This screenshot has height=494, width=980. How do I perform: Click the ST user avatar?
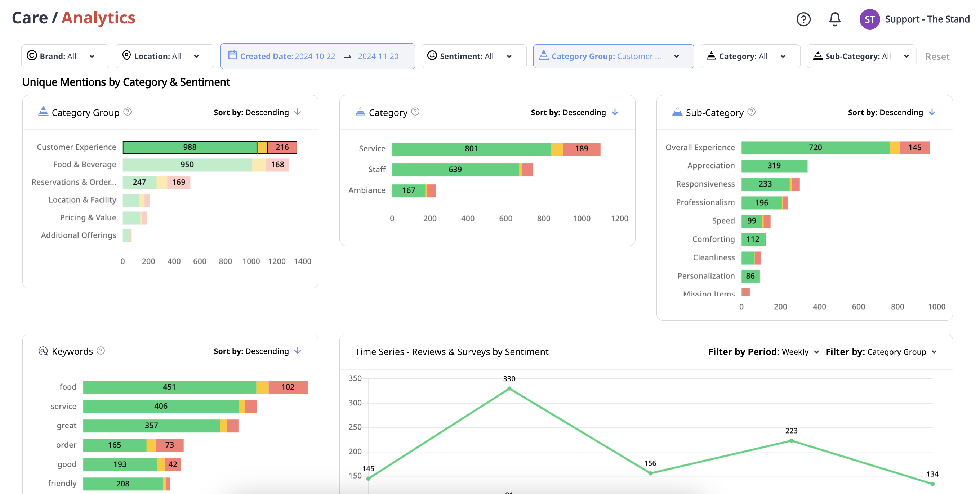click(x=869, y=19)
